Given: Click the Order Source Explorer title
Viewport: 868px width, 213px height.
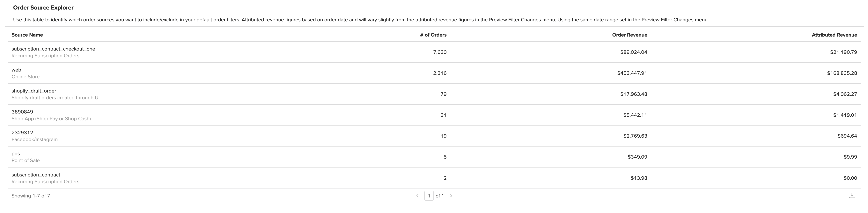Looking at the screenshot, I should click(43, 8).
